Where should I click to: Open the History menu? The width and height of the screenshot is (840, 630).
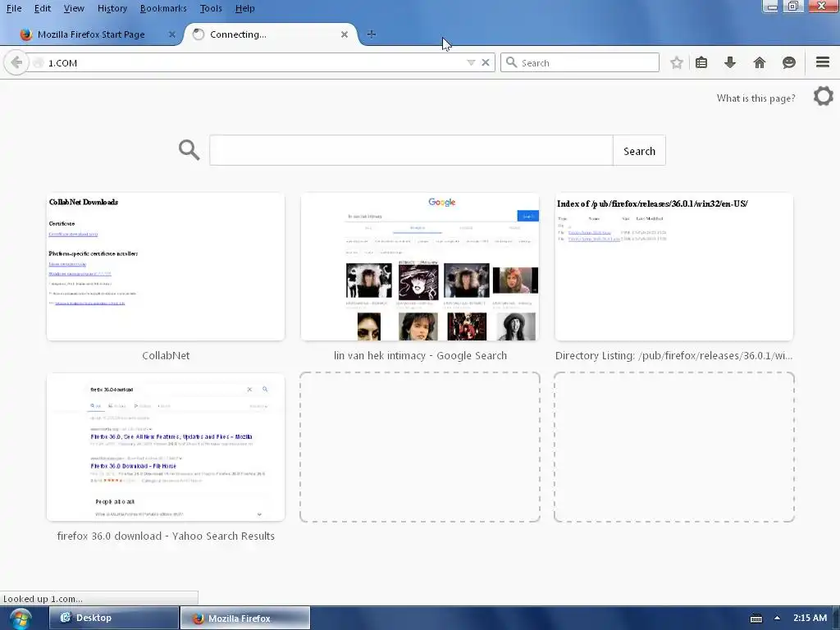tap(112, 8)
